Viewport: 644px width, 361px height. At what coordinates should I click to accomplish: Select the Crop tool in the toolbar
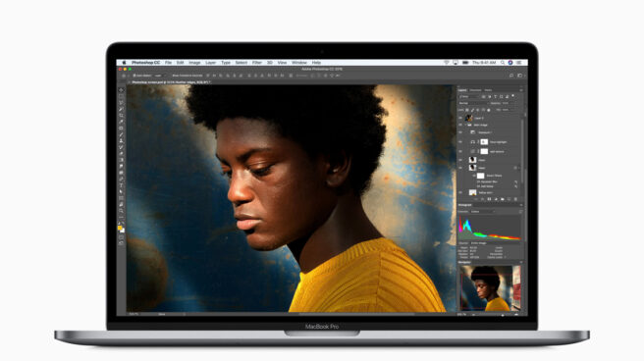(121, 116)
